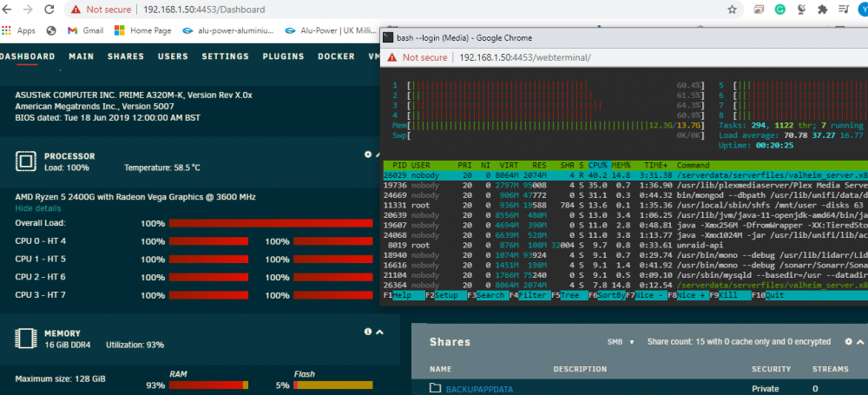The width and height of the screenshot is (868, 395).
Task: Open the Gmail bookmark
Action: 86,30
